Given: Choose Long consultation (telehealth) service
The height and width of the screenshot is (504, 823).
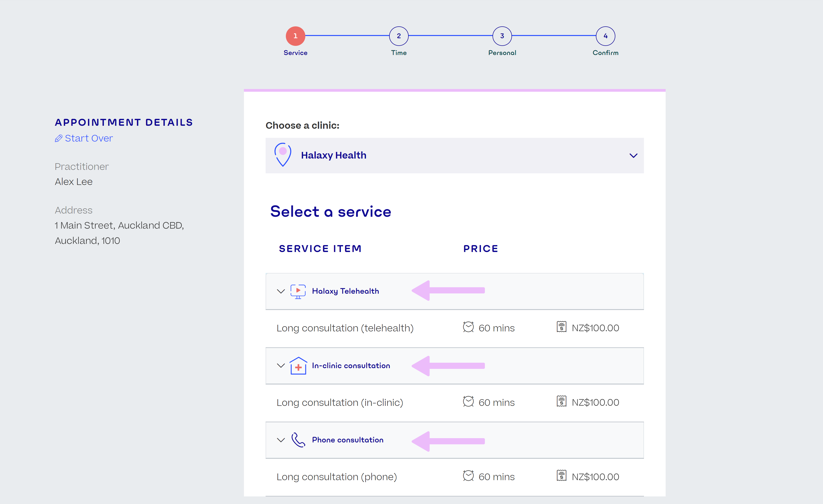Looking at the screenshot, I should (x=345, y=328).
